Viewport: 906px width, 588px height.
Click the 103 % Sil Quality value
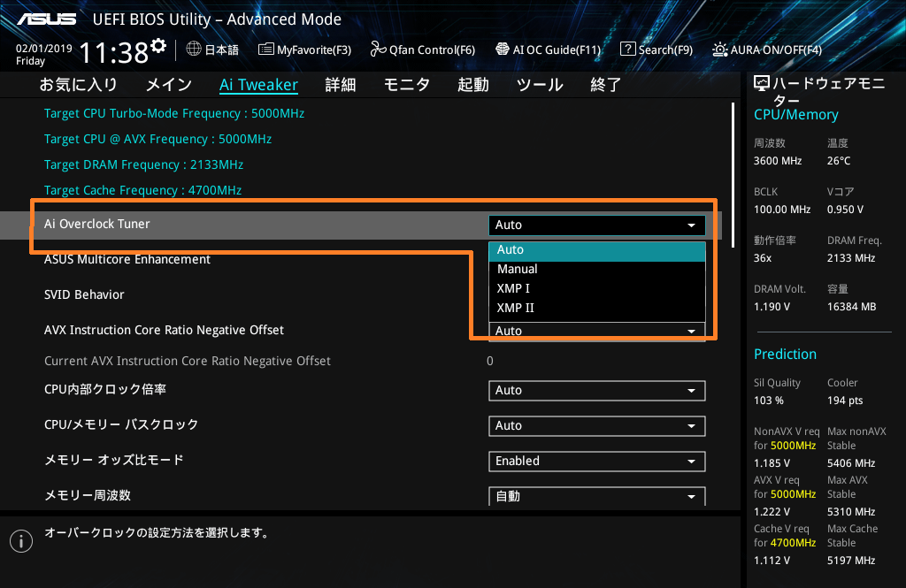coord(769,401)
